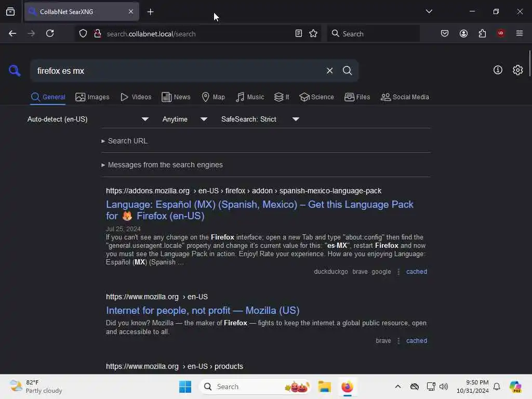
Task: Select the CollabNet SearXNG tab
Action: coord(82,11)
